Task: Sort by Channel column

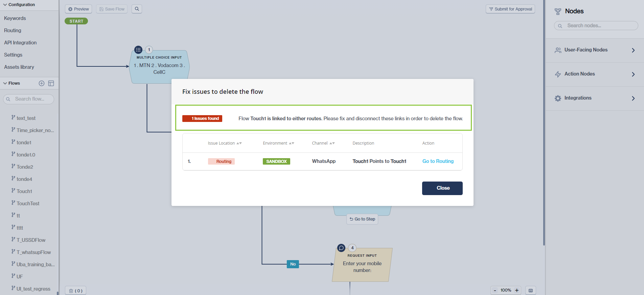Action: point(332,143)
